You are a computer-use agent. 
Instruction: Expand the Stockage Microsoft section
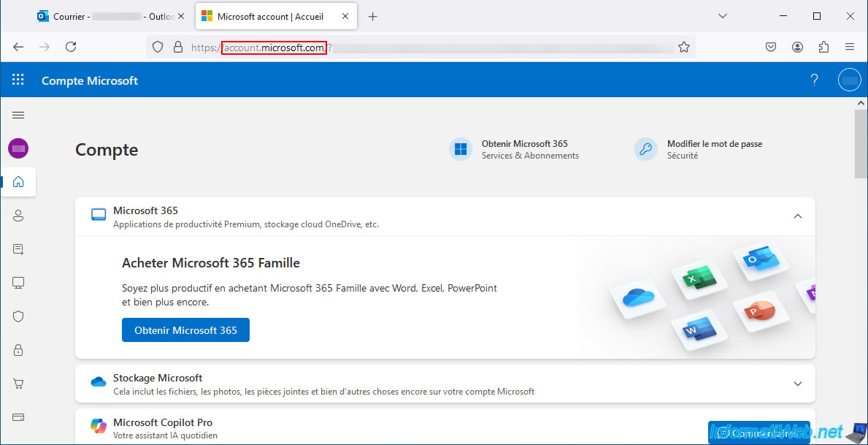click(798, 384)
